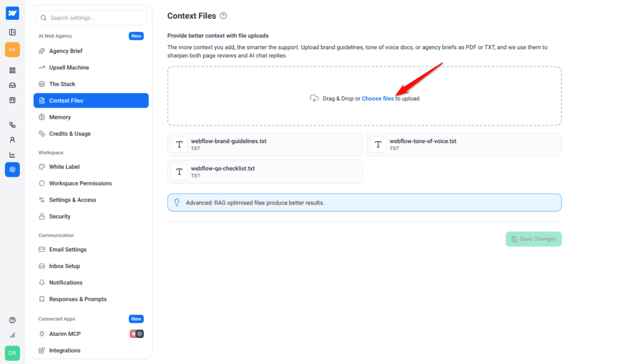Open Security settings
The width and height of the screenshot is (638, 364).
pos(91,217)
